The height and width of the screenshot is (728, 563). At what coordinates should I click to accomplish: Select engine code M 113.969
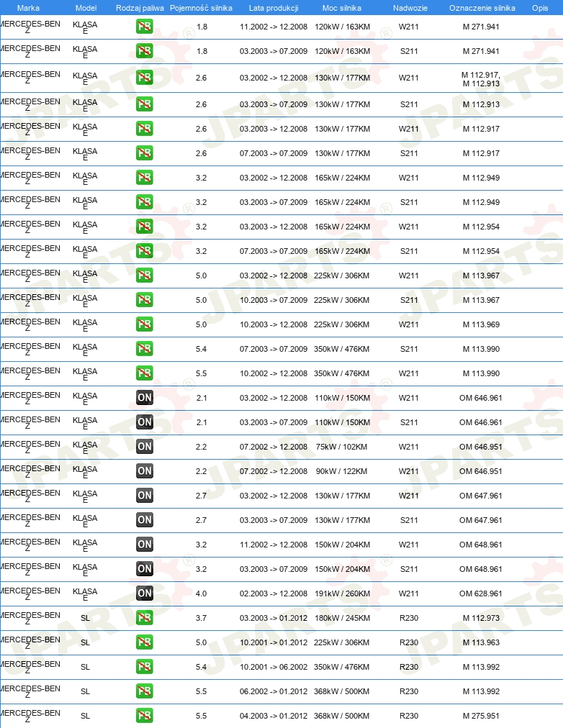pyautogui.click(x=481, y=324)
